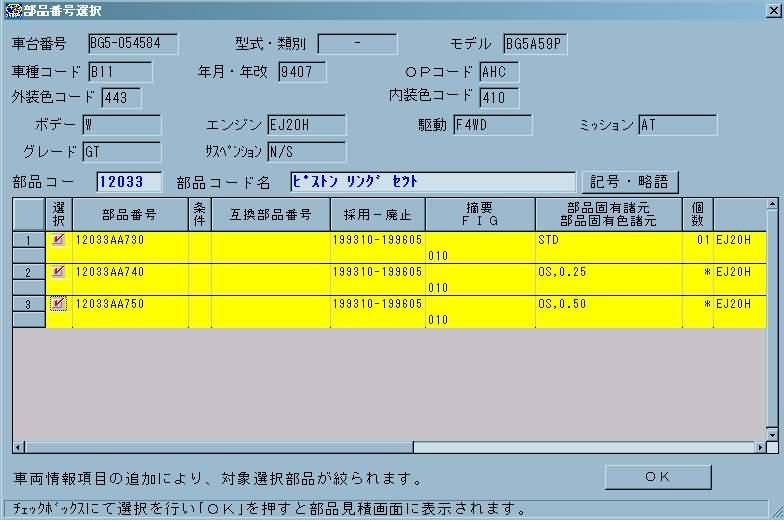Toggle selection checkbox for 12033AA750

pyautogui.click(x=58, y=304)
